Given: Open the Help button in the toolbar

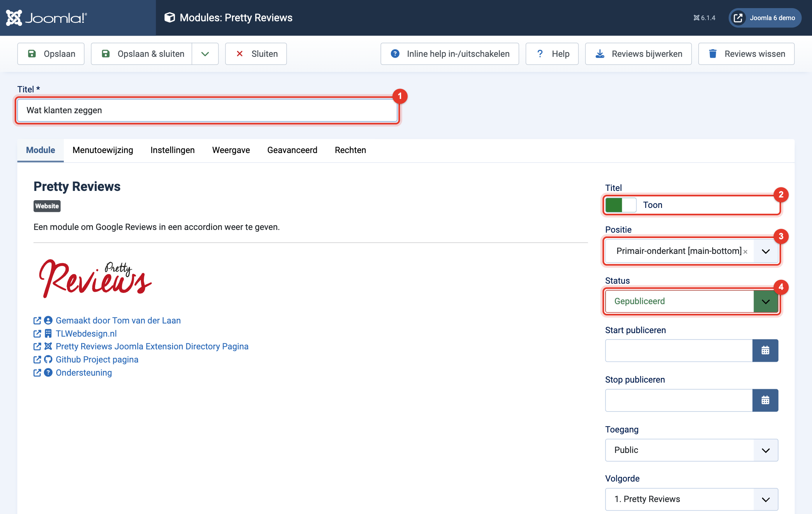Looking at the screenshot, I should tap(552, 54).
